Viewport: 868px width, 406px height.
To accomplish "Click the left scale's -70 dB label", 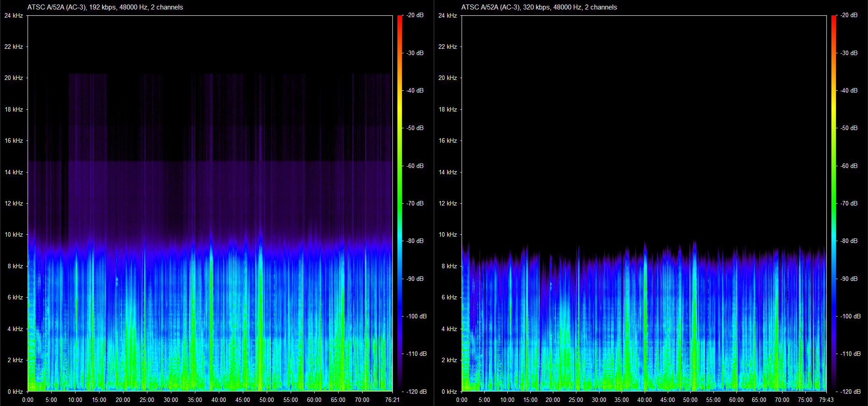I will pos(415,203).
